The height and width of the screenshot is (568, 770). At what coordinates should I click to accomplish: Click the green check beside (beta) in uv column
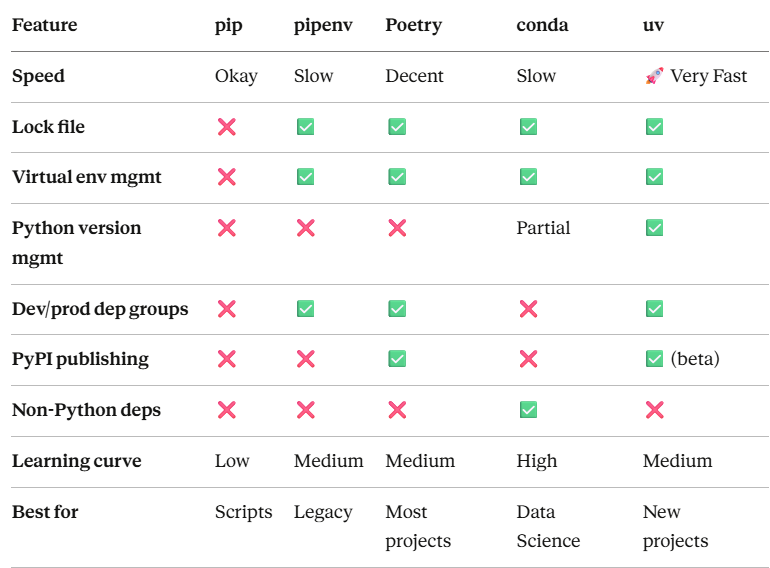(x=655, y=359)
